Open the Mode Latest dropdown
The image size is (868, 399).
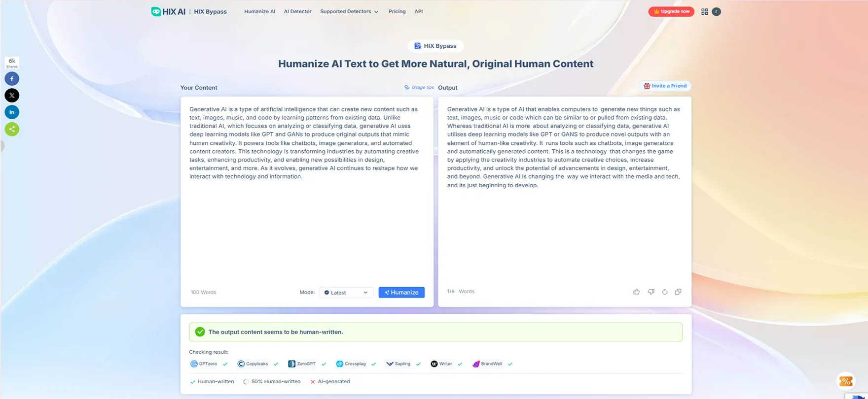pyautogui.click(x=346, y=293)
